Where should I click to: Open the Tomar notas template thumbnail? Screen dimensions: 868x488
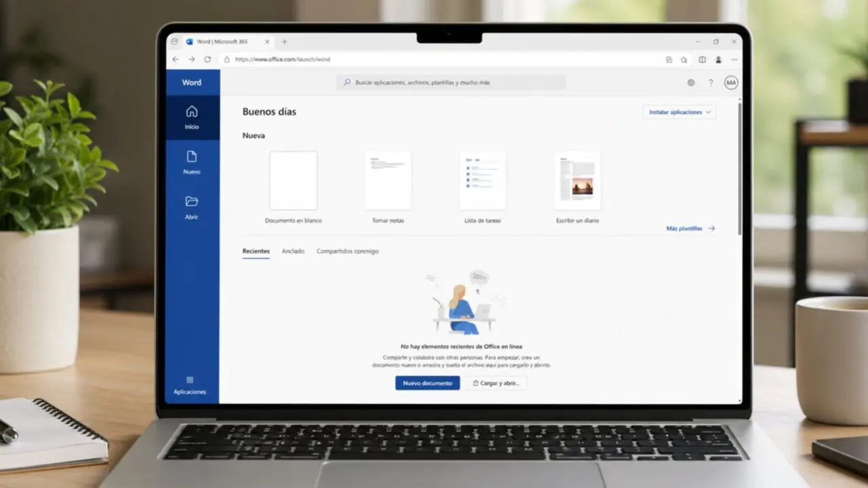coord(388,180)
